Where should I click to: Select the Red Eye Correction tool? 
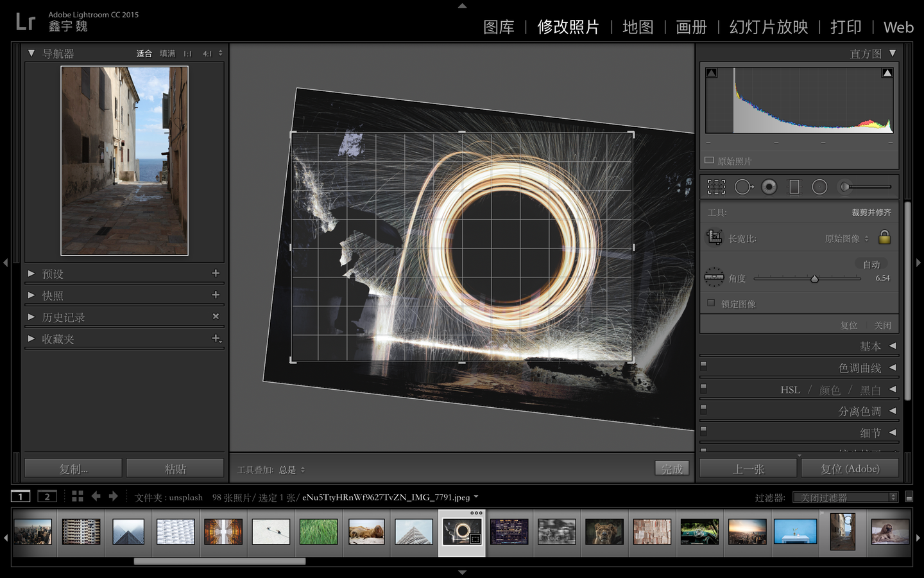pos(769,187)
